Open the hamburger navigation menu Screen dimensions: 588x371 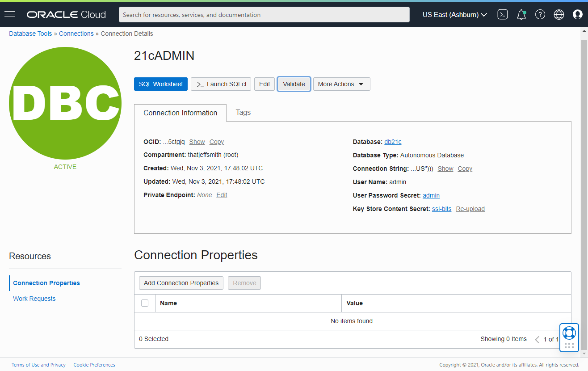(x=10, y=14)
